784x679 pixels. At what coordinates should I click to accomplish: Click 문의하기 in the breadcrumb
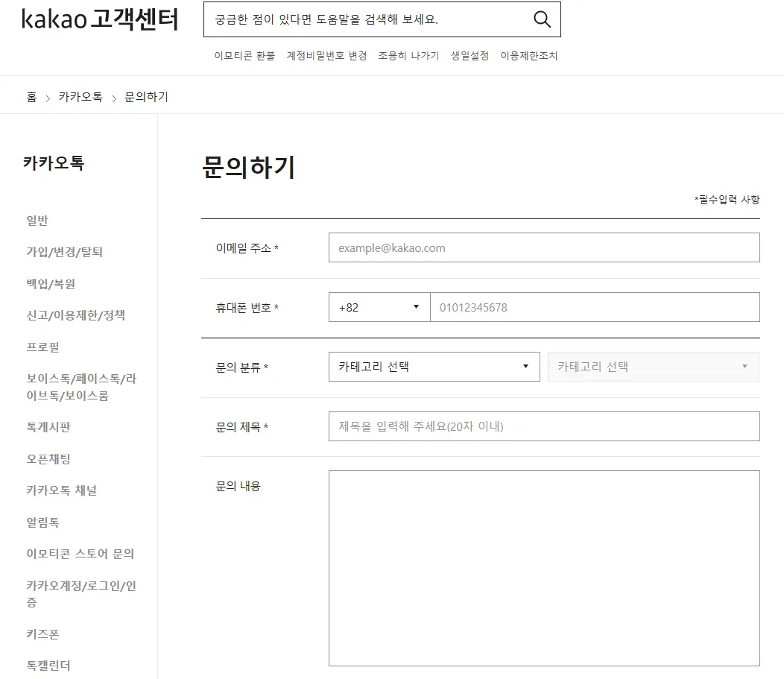click(x=146, y=97)
